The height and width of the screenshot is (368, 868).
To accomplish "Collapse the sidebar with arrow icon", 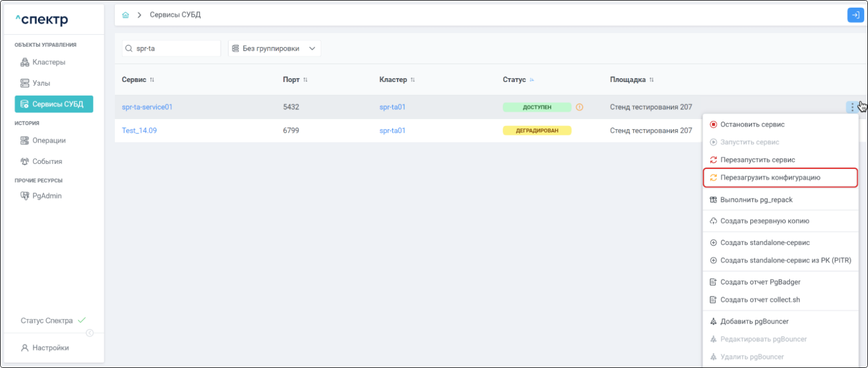I will tap(90, 333).
